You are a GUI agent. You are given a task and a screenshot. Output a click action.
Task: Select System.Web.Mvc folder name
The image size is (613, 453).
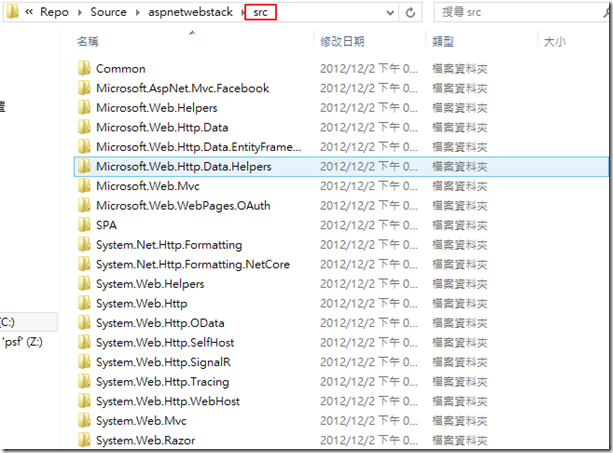coord(142,421)
